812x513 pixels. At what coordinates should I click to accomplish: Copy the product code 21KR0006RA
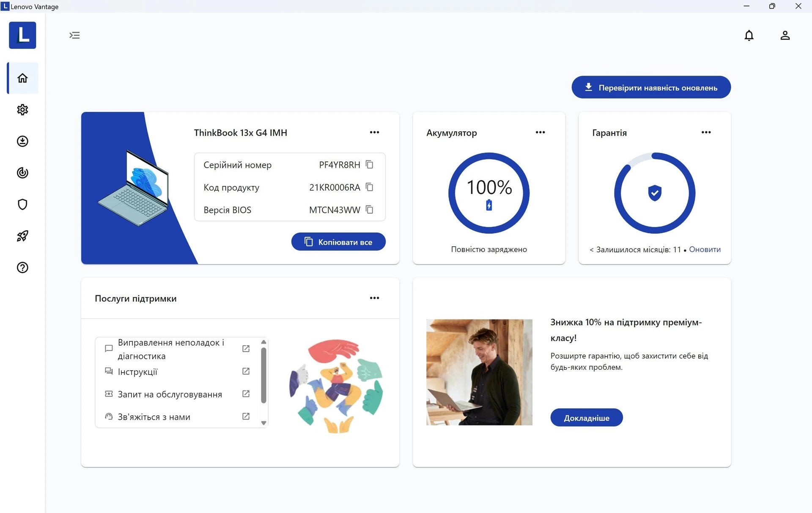pyautogui.click(x=369, y=187)
